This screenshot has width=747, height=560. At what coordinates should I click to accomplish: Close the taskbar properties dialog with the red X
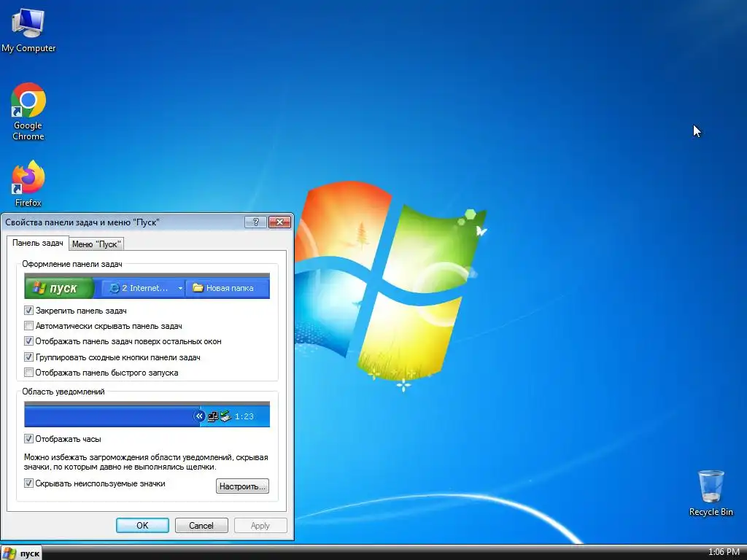pos(279,222)
